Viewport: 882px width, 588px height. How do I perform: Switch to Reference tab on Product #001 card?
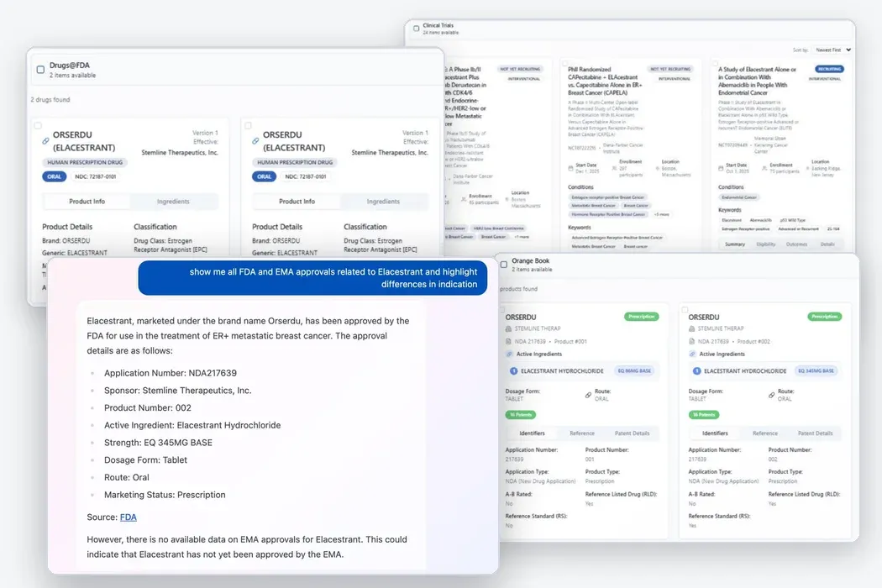pyautogui.click(x=582, y=433)
